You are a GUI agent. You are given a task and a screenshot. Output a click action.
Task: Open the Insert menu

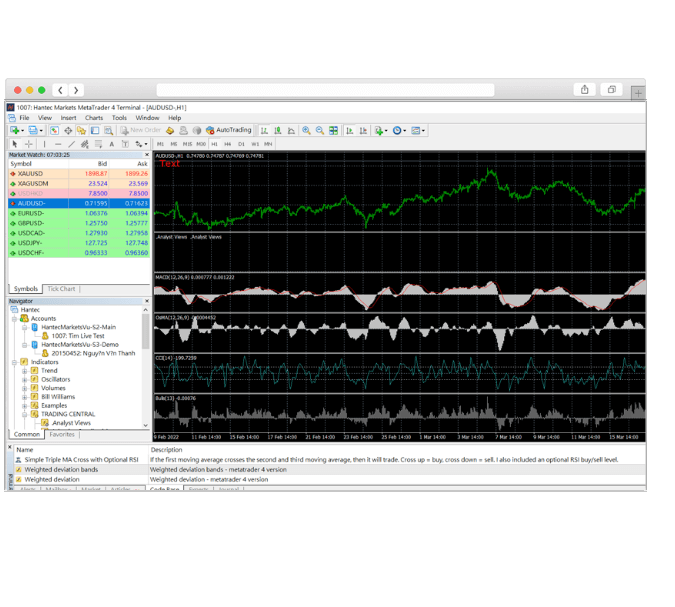(x=68, y=118)
